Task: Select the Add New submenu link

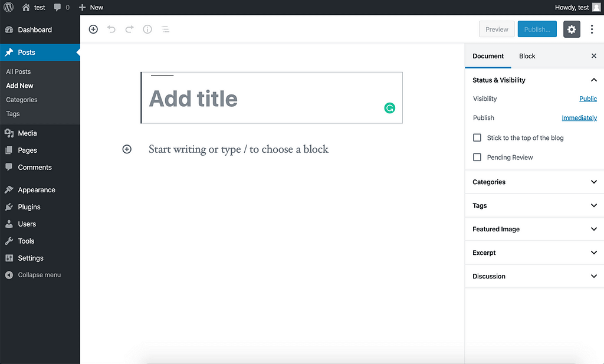Action: (19, 86)
